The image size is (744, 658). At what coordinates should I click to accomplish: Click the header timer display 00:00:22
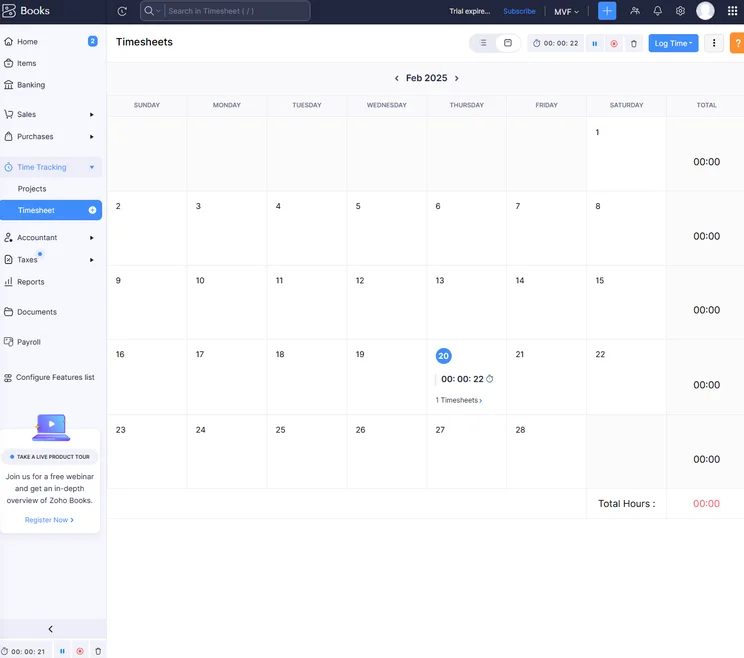(556, 43)
